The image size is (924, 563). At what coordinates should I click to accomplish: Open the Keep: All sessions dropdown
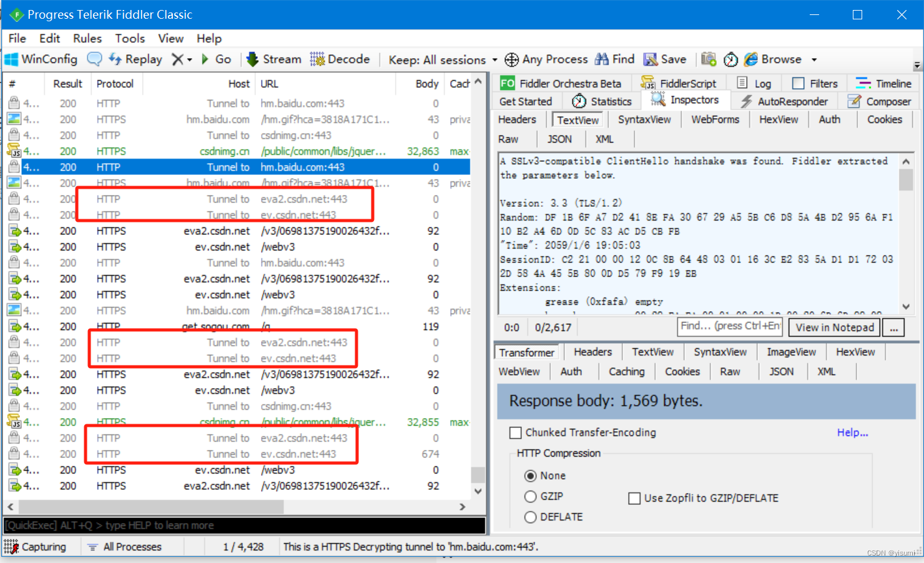point(443,60)
